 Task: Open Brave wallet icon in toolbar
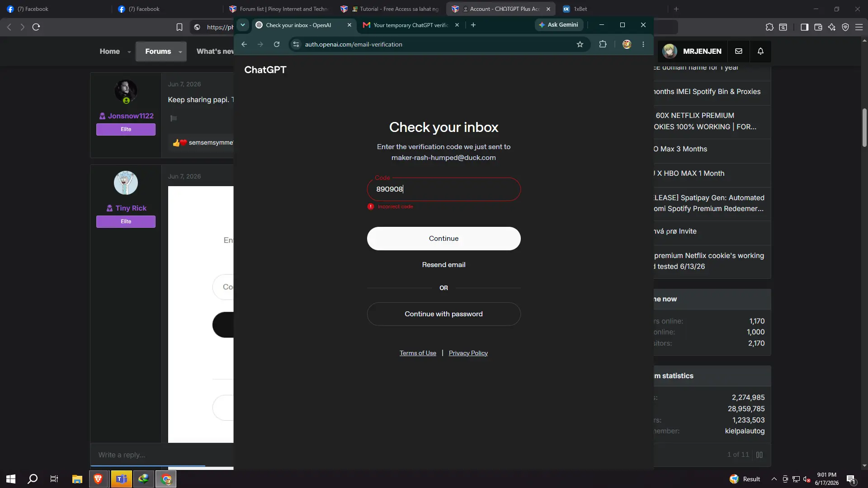(x=818, y=27)
